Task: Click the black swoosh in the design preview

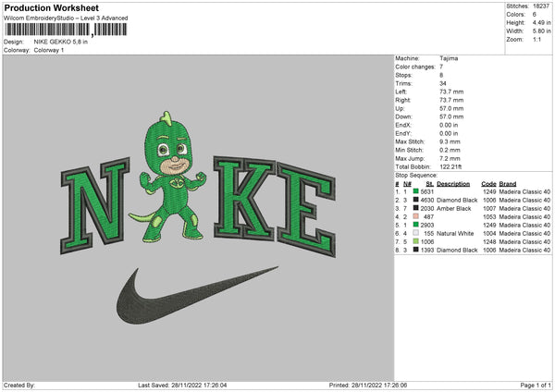Action: (x=196, y=296)
